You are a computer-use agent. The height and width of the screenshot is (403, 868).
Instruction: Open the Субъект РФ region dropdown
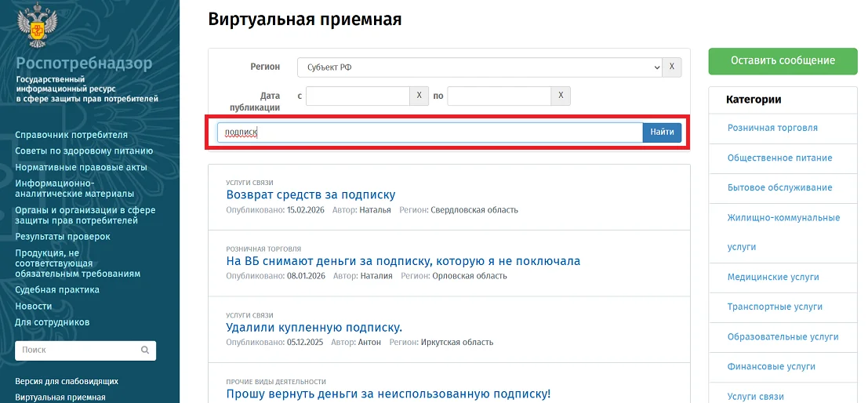point(479,67)
